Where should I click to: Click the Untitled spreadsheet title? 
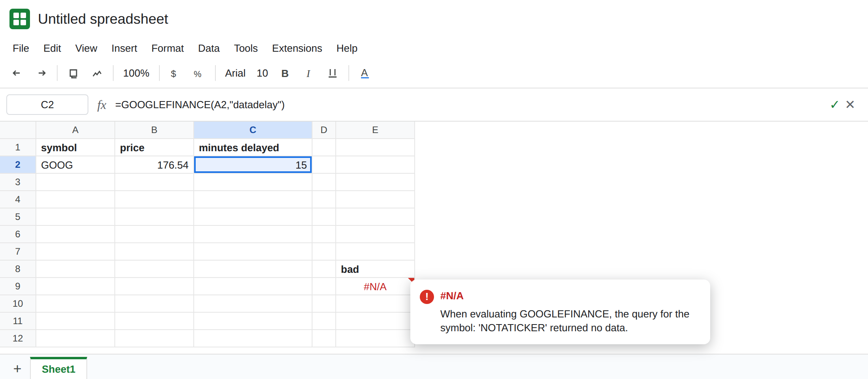pos(103,19)
